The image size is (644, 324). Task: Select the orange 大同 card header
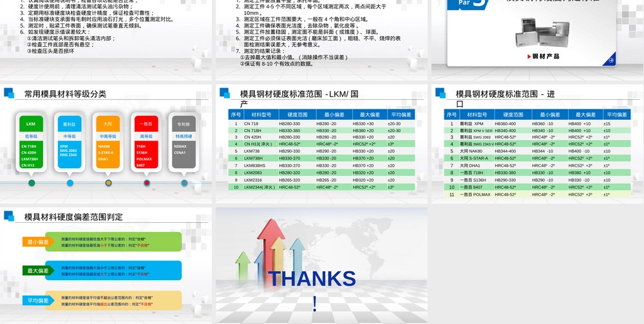pyautogui.click(x=108, y=124)
